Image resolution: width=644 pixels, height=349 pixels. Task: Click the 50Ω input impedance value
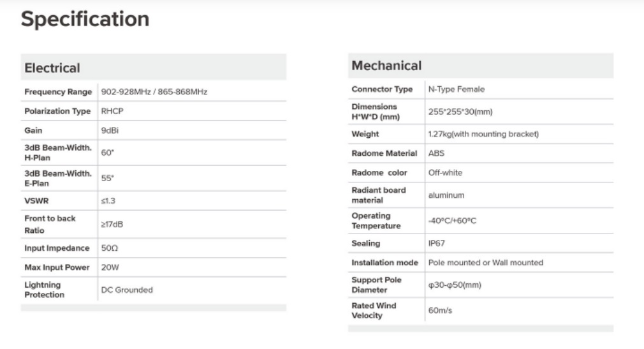110,248
